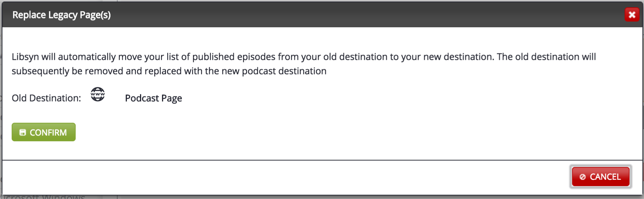644x199 pixels.
Task: Click the www globe destination icon
Action: (98, 94)
